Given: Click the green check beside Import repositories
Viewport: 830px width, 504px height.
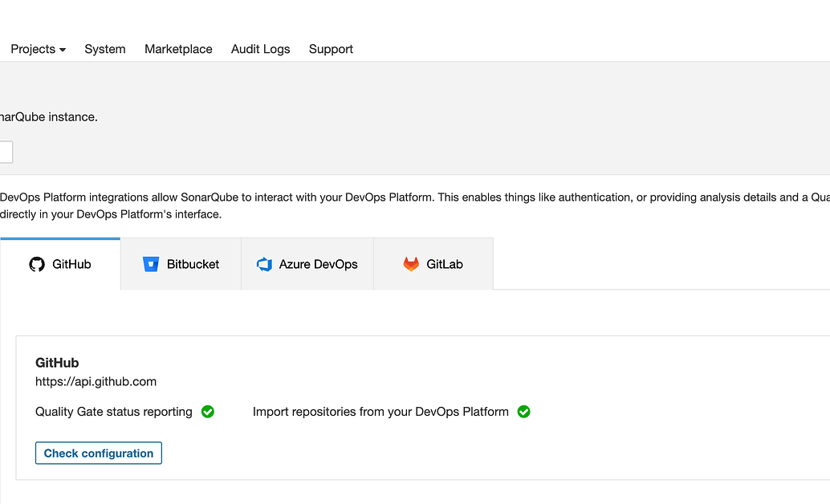Looking at the screenshot, I should click(523, 412).
